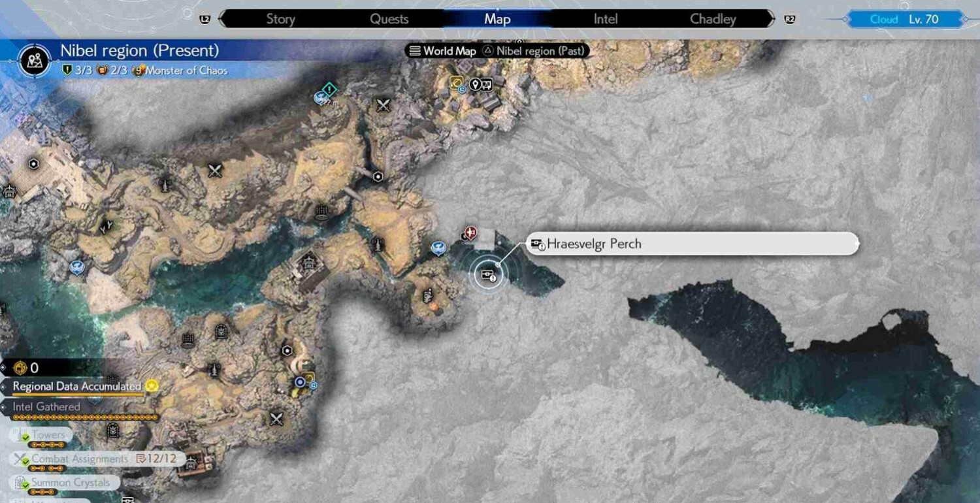
Task: Open the World Map list
Action: pos(442,51)
